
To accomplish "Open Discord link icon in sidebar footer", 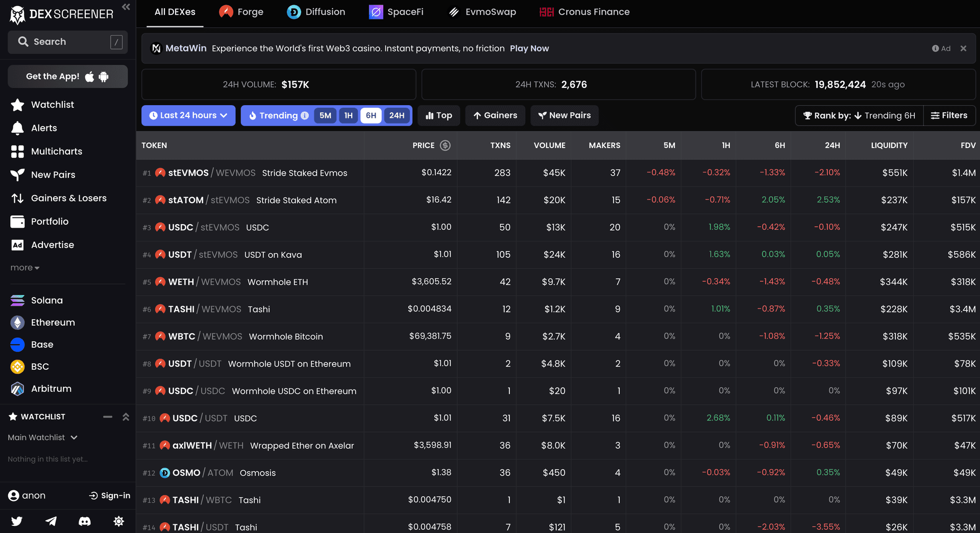I will [85, 521].
